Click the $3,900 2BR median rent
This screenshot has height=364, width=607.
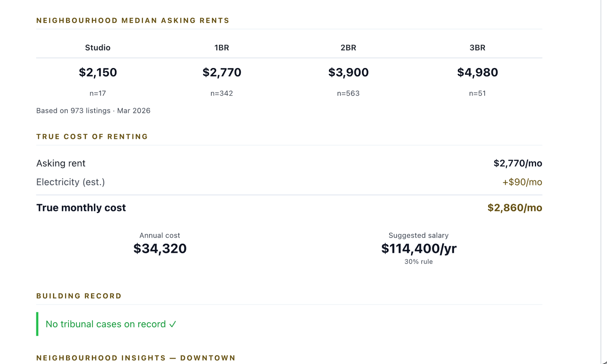[x=348, y=72]
